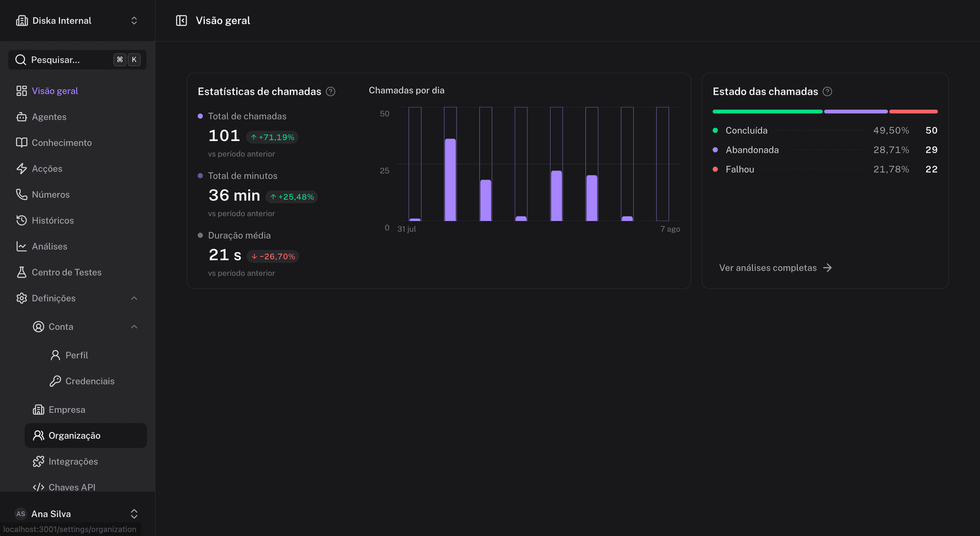
Task: Click the Concluída 49,50% row
Action: pos(825,131)
